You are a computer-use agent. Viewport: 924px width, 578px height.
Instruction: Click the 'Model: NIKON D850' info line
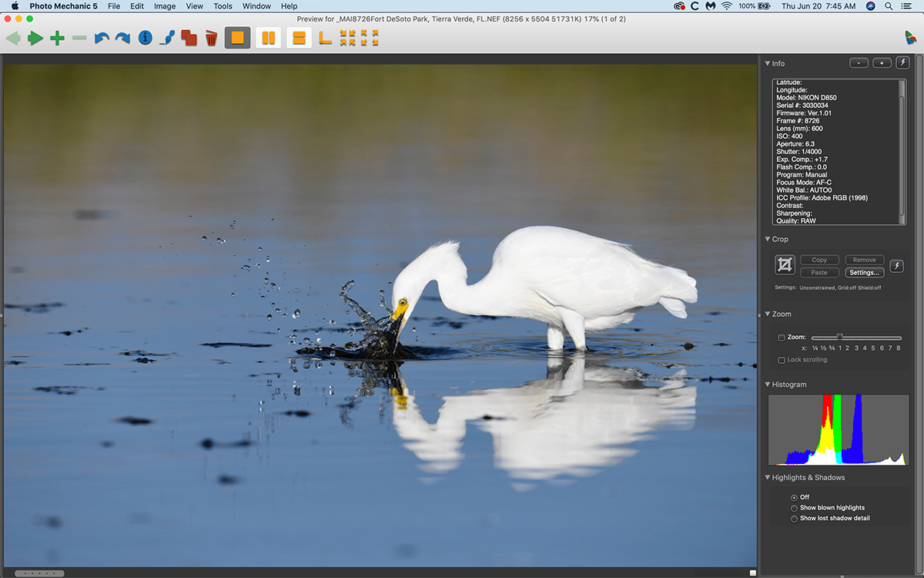[806, 98]
